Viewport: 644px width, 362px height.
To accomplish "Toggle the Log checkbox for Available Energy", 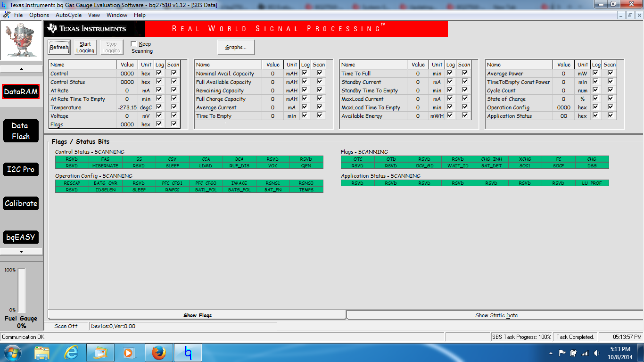I will [450, 115].
